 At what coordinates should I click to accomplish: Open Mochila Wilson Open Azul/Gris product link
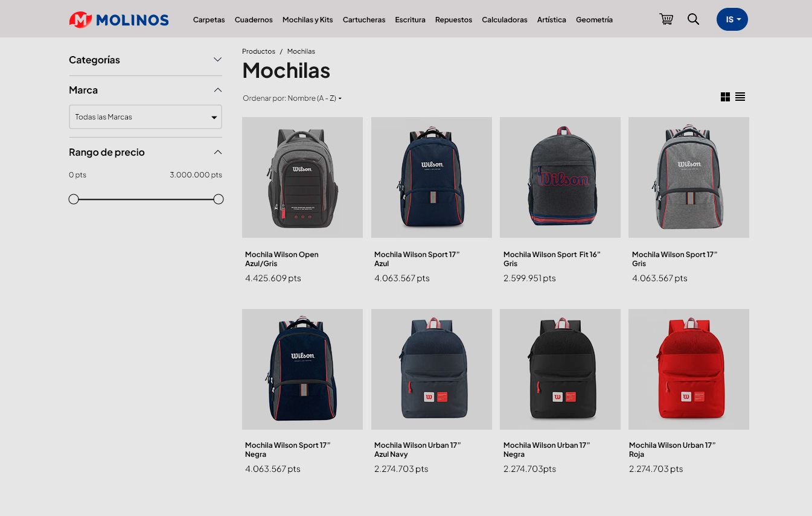coord(282,259)
